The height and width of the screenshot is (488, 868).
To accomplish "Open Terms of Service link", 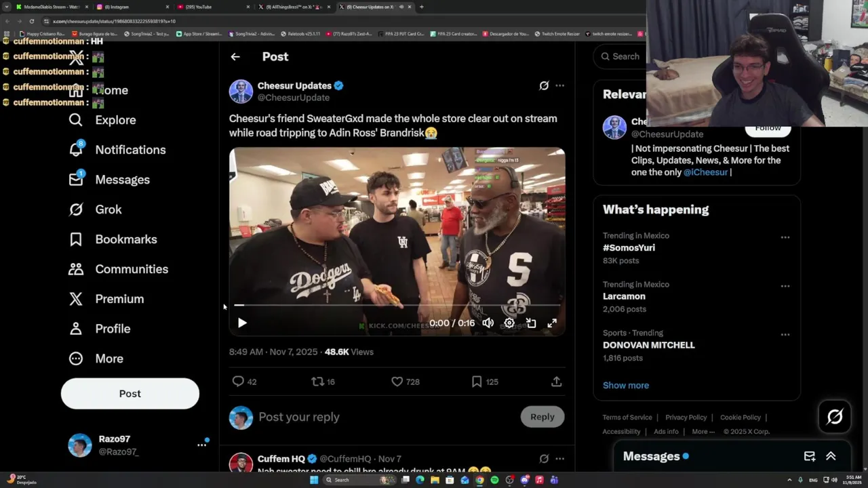I will click(627, 418).
